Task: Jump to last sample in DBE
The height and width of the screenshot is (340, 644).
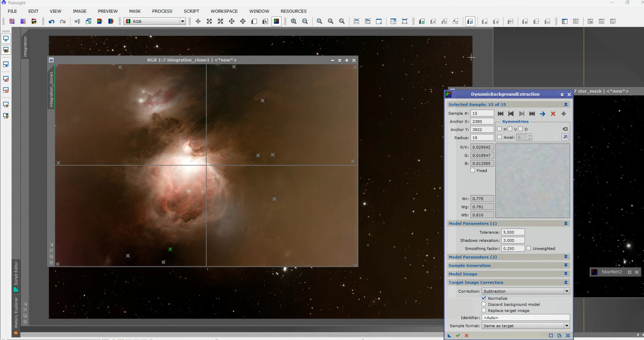Action: coord(532,114)
